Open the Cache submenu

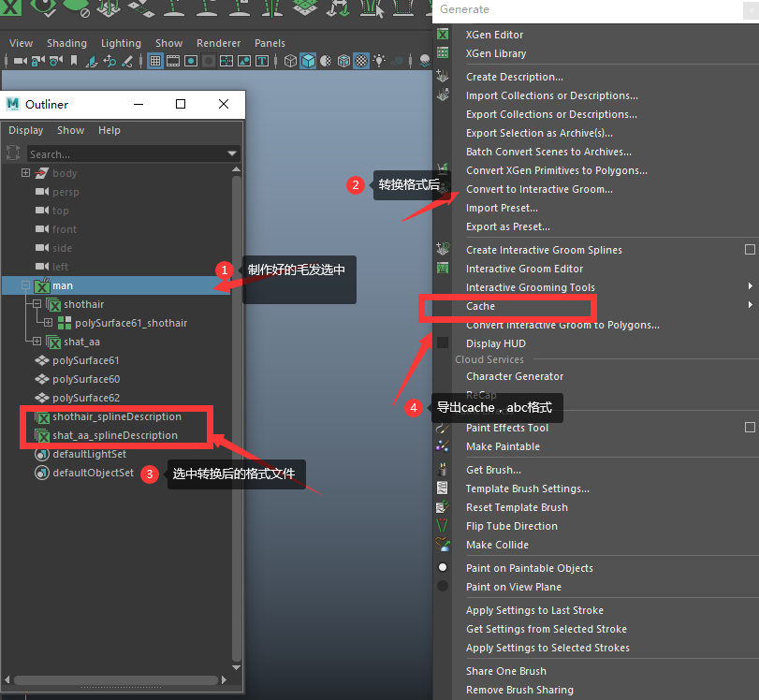tap(750, 305)
